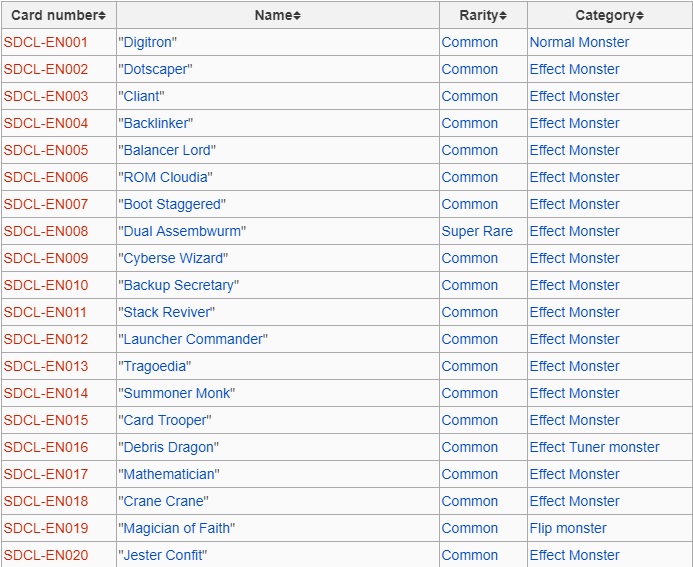Open the Normal Monster category link
The height and width of the screenshot is (567, 693).
579,42
